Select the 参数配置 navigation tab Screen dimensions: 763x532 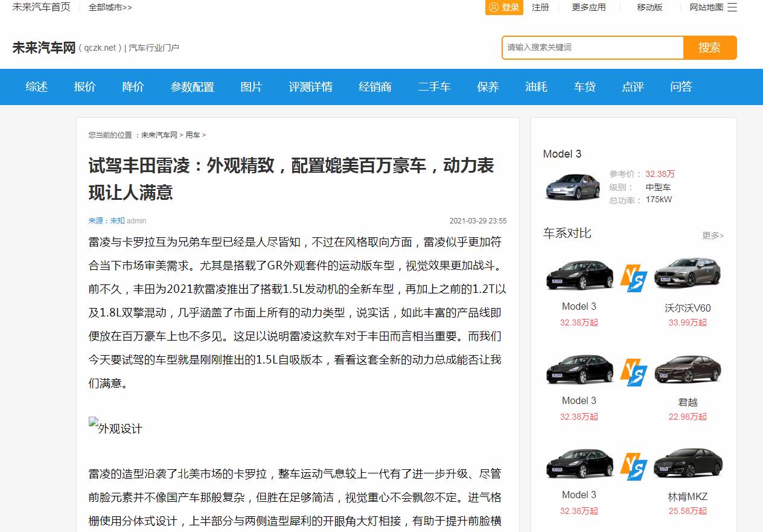(x=192, y=87)
